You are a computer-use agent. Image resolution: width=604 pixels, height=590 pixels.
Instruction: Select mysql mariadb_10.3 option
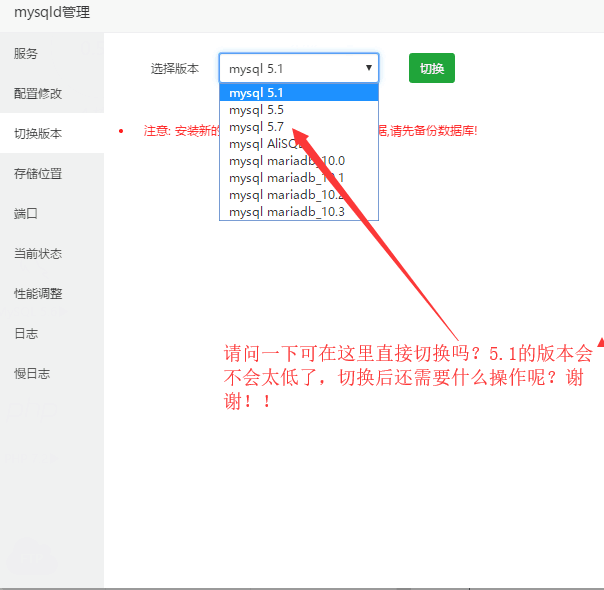pos(299,211)
